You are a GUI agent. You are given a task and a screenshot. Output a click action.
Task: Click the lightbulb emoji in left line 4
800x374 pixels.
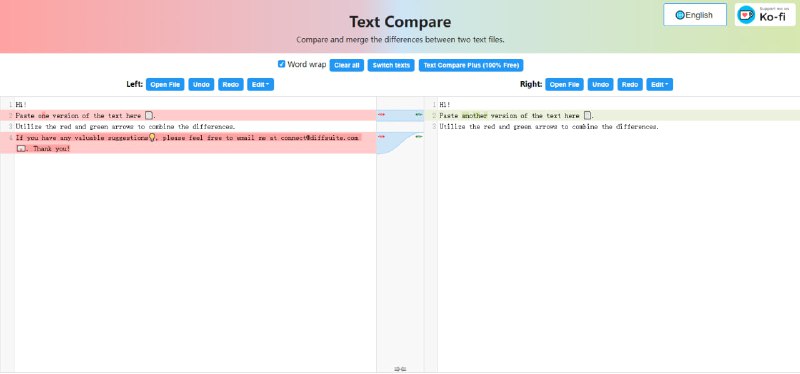(x=152, y=137)
